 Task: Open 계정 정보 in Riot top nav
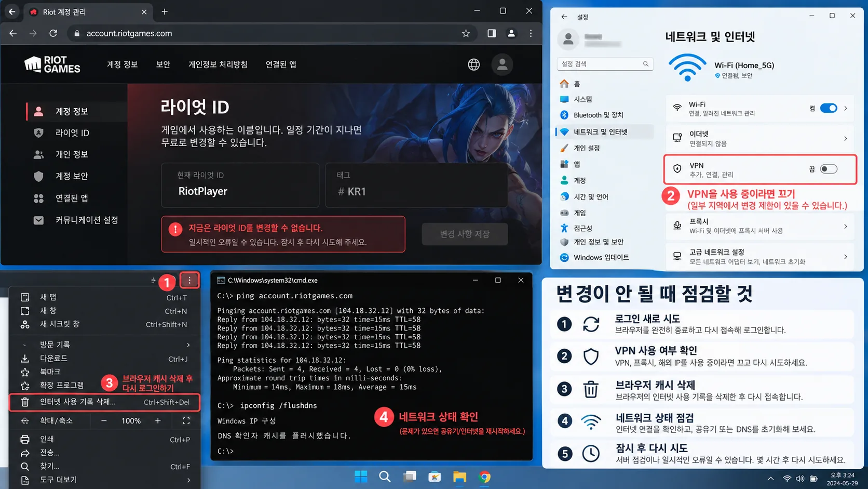click(x=122, y=64)
